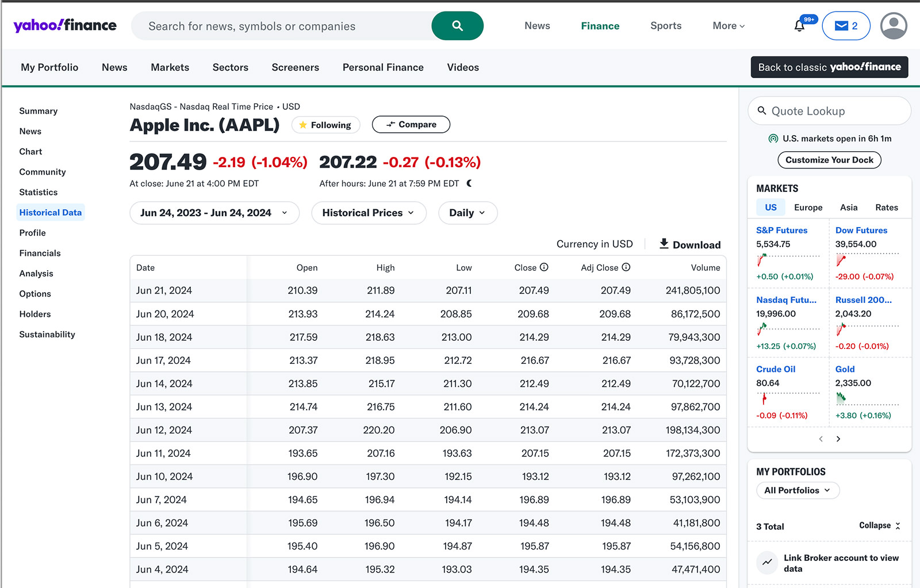This screenshot has width=920, height=588.
Task: Click the S&P Futures sparkline chart
Action: [788, 260]
